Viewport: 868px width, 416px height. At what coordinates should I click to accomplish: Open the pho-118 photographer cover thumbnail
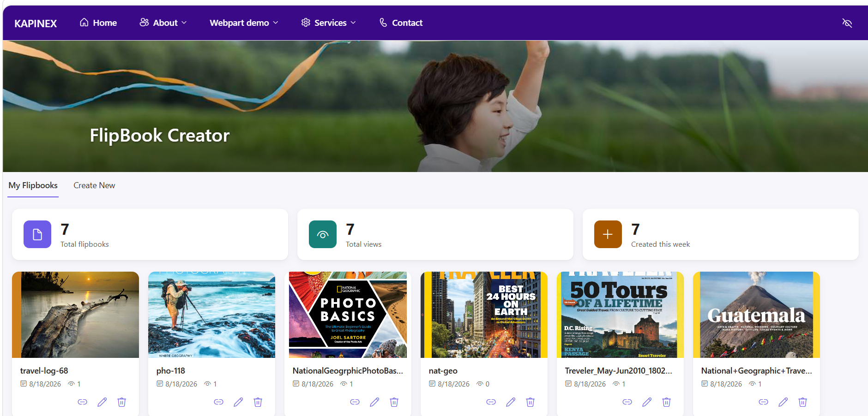click(211, 315)
